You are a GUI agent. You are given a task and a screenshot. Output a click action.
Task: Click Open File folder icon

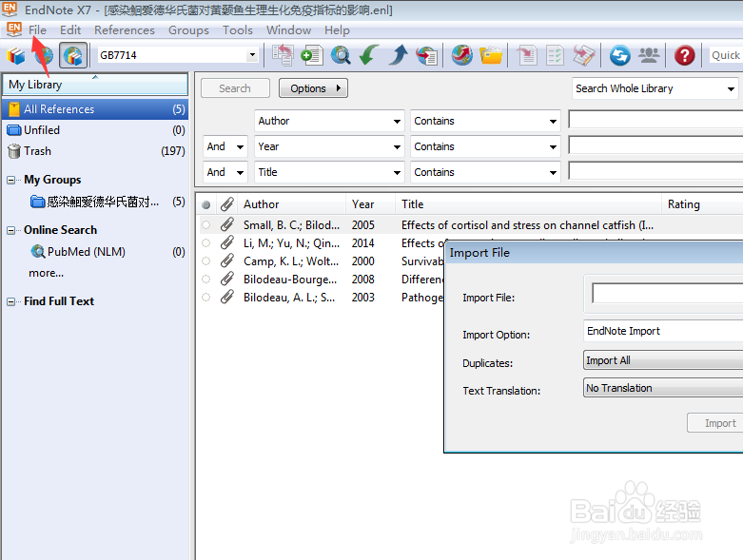point(491,55)
